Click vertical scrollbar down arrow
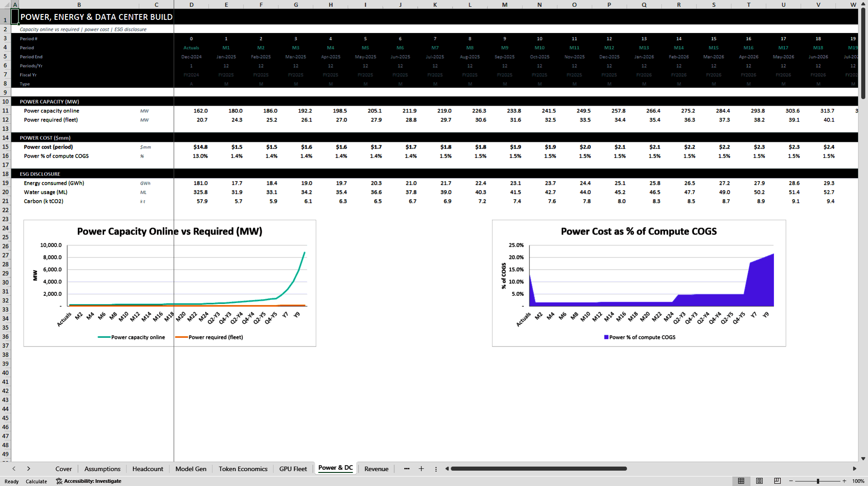This screenshot has height=486, width=868. click(863, 458)
